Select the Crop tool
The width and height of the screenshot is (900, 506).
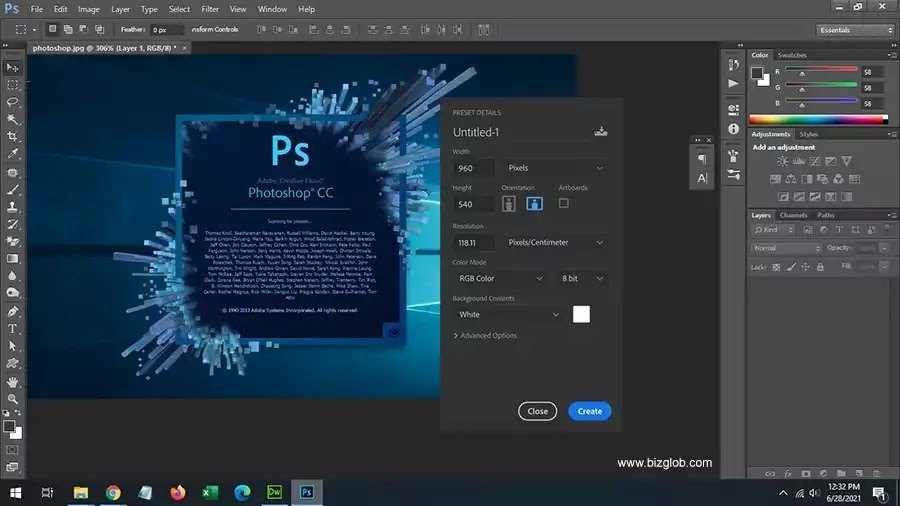pos(12,137)
